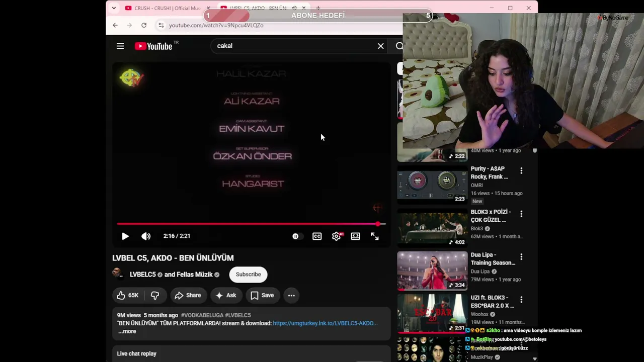Open options for Dua Lipa Training Season
Screen dimensions: 644x362
(x=521, y=257)
